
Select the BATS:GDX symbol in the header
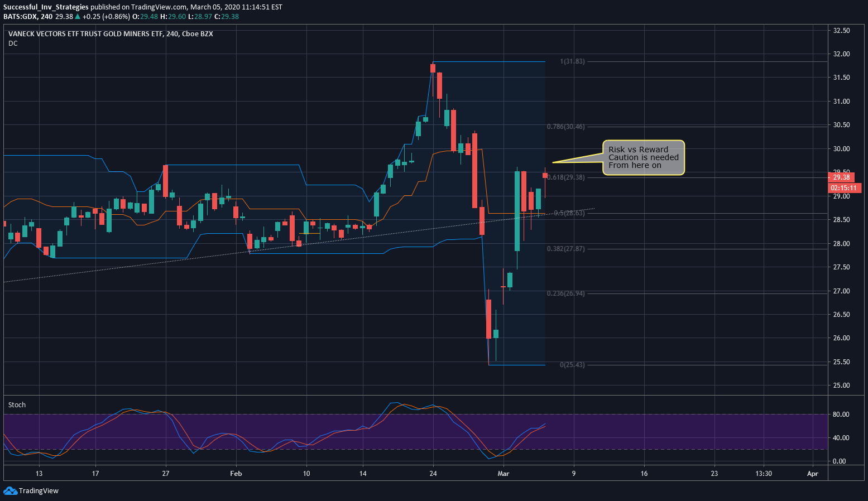21,17
